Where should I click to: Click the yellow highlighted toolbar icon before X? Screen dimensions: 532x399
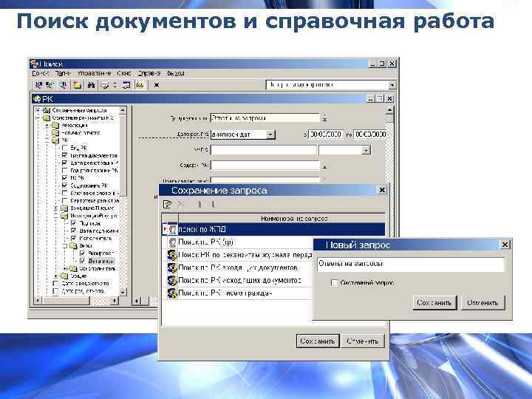point(140,85)
